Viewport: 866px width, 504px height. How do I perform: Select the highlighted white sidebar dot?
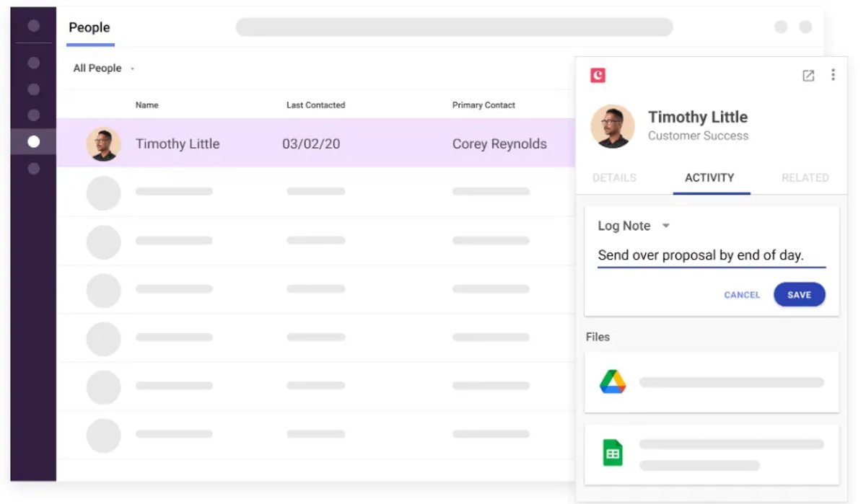33,141
